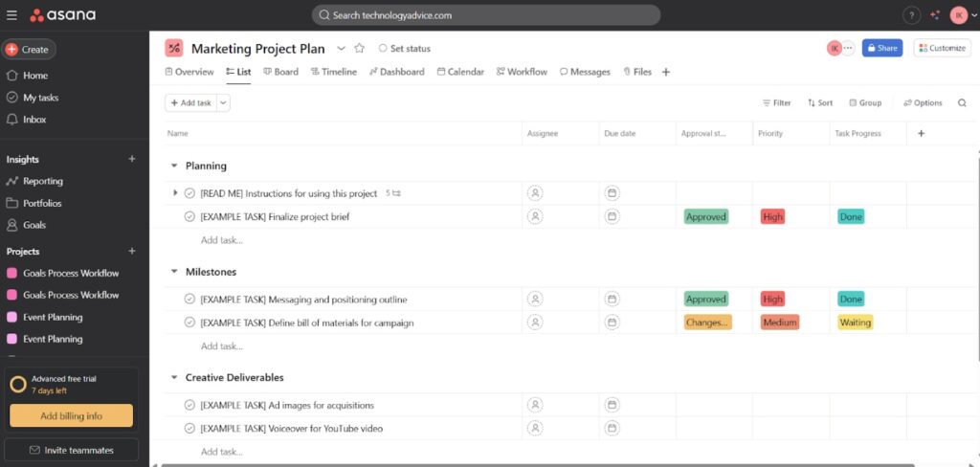Click Set status circle toggle
980x467 pixels.
(x=383, y=48)
